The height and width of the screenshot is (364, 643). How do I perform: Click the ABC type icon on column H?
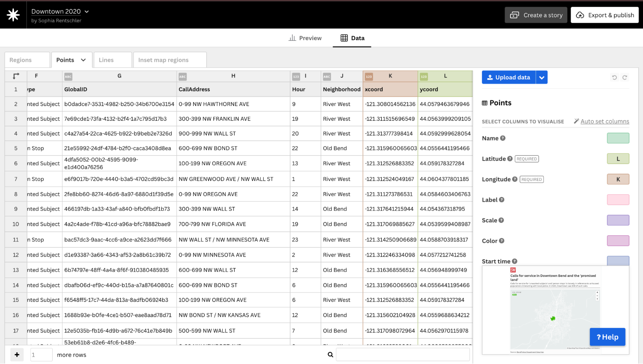[x=182, y=76]
